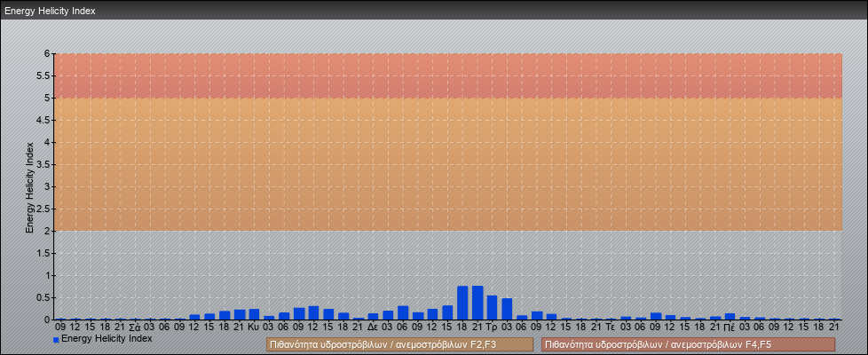
Task: Click the Τρ day label on the x-axis
Action: [492, 327]
